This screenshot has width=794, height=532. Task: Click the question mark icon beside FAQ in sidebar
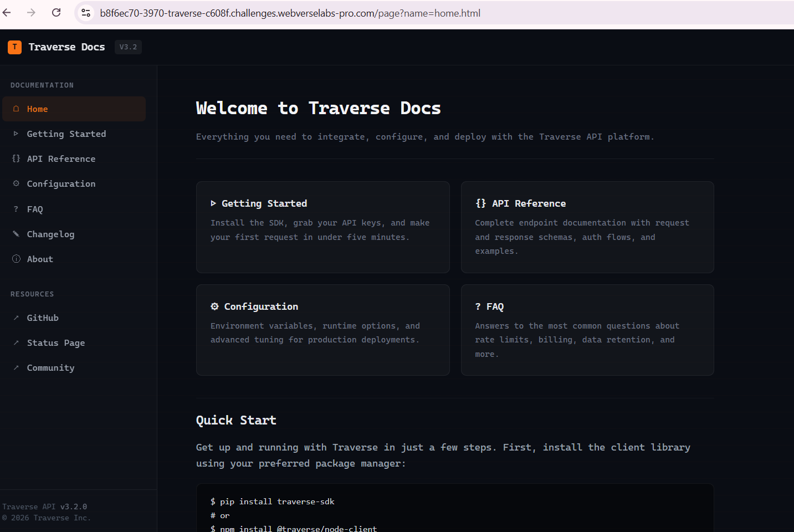click(16, 209)
